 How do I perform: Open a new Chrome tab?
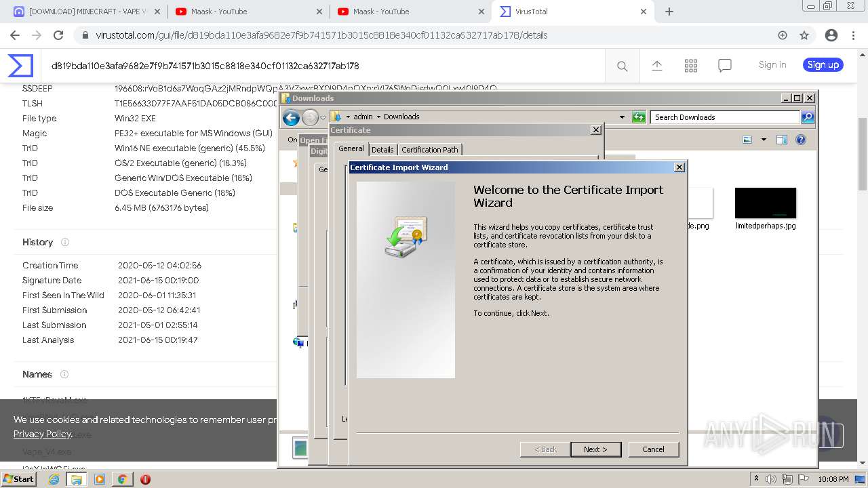669,12
